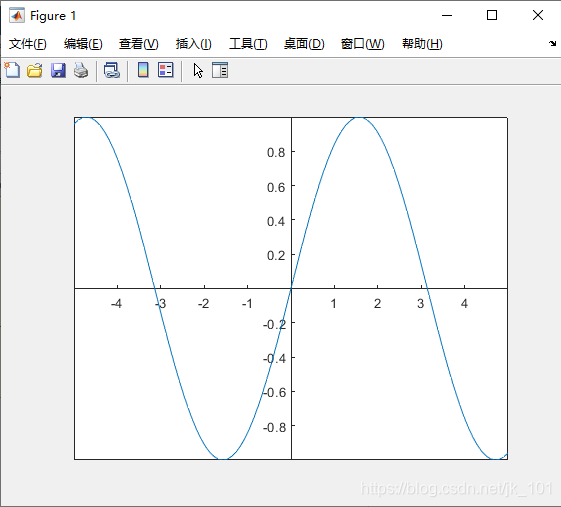
Task: Select the blue sine curve at its right peak
Action: 359,118
